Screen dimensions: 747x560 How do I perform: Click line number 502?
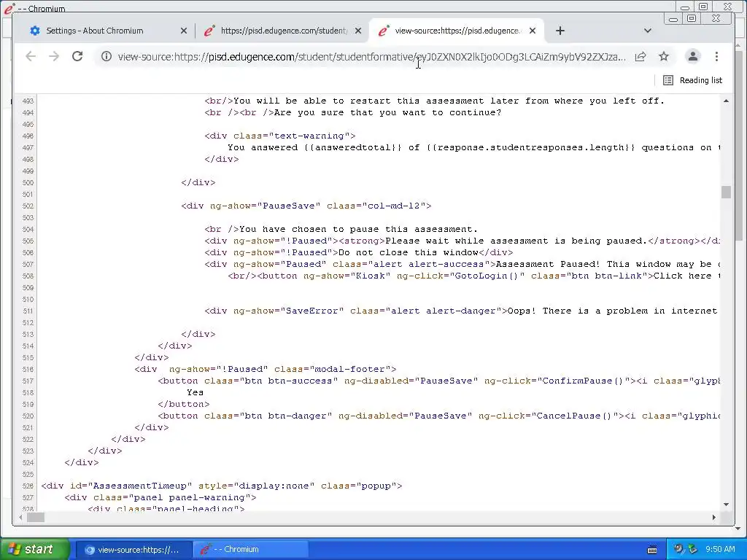28,206
